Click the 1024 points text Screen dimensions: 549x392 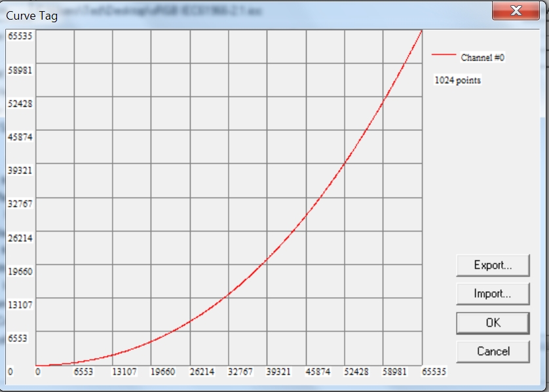pos(457,80)
